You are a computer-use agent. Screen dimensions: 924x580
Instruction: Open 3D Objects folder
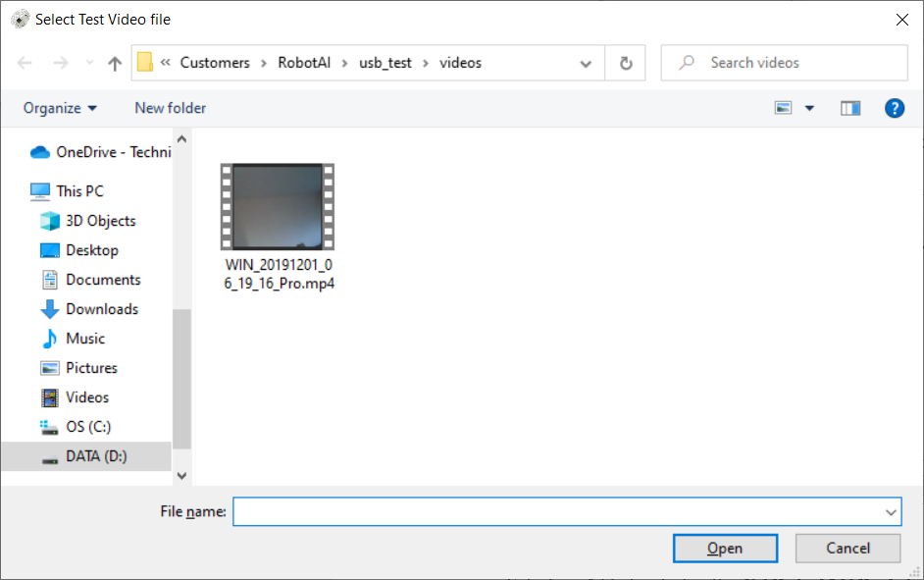(x=101, y=221)
